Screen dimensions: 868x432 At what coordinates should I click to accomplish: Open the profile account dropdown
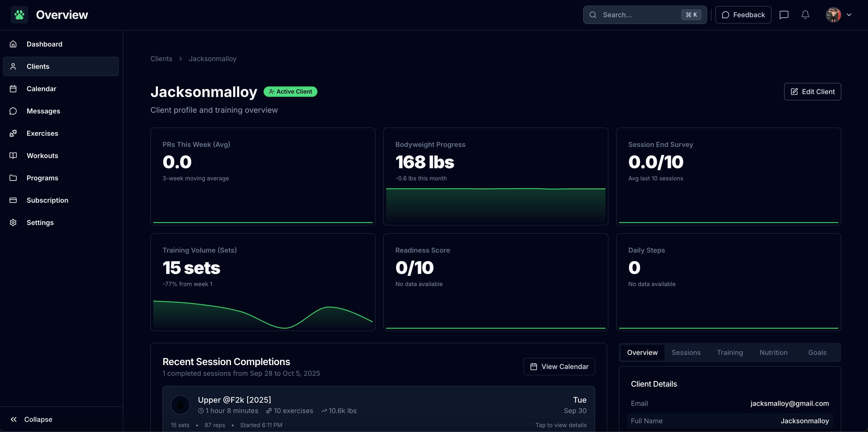(x=839, y=15)
